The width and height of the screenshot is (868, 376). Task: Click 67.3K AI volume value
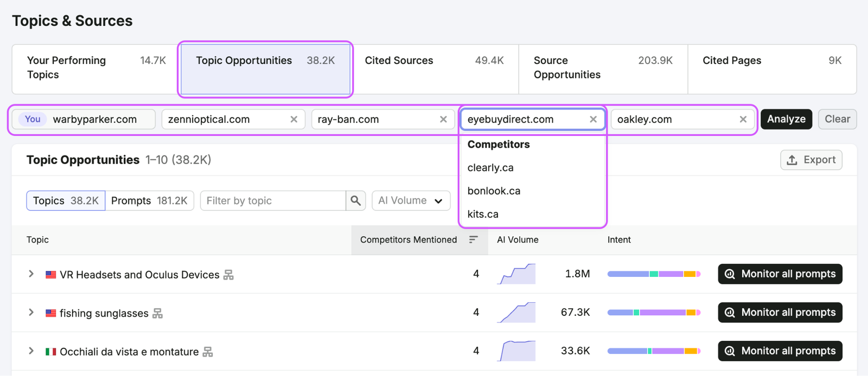(575, 312)
